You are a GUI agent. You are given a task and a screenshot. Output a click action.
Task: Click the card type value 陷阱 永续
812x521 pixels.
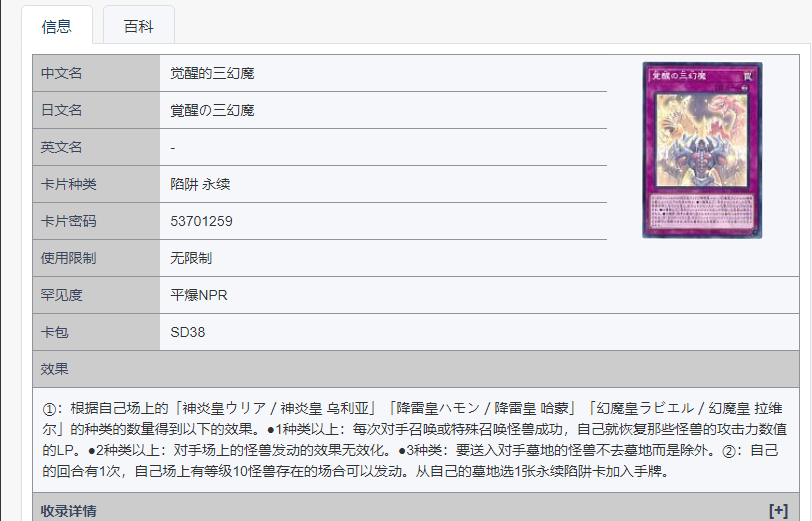[200, 184]
